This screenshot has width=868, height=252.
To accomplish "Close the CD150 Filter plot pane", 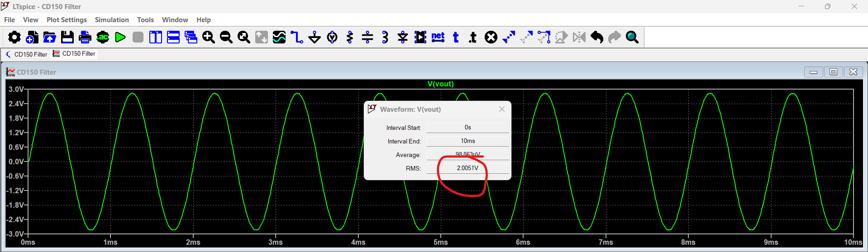I will point(854,72).
